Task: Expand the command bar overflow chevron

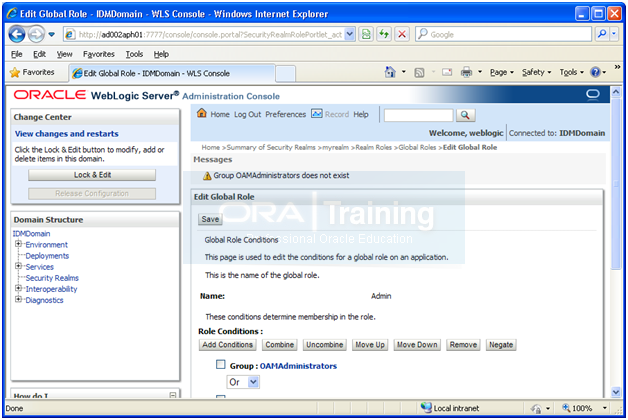Action: 617,67
